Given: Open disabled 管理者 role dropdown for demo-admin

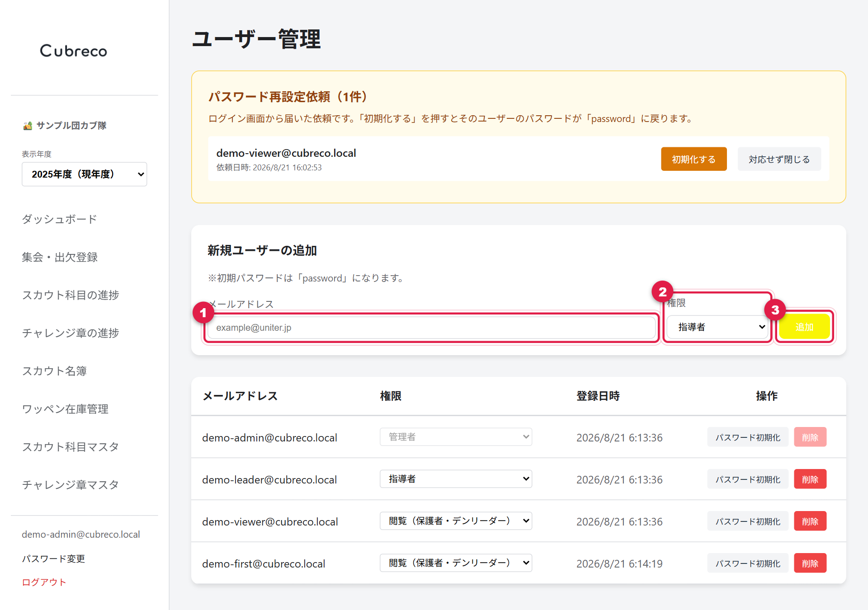Looking at the screenshot, I should click(x=456, y=437).
